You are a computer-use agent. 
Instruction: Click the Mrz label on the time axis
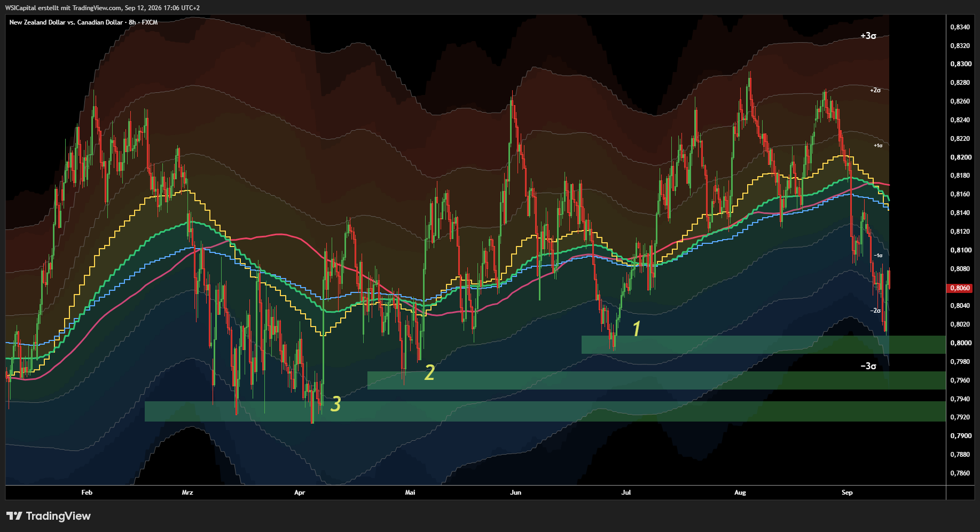187,493
